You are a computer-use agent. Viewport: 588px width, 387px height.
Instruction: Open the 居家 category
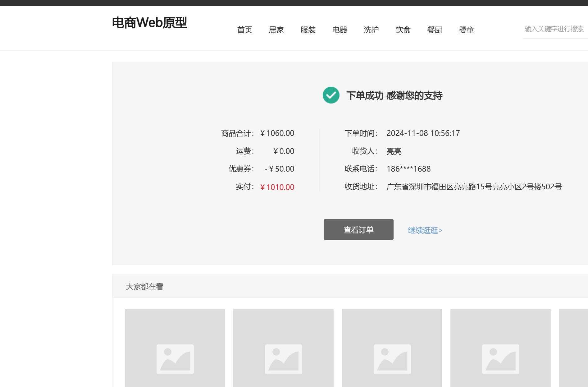click(277, 30)
